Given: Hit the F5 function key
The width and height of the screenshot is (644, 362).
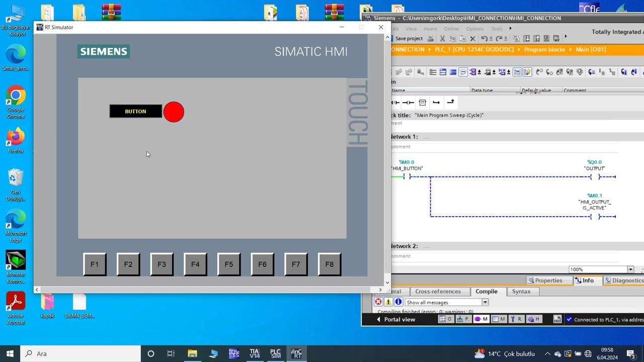Looking at the screenshot, I should pyautogui.click(x=229, y=264).
